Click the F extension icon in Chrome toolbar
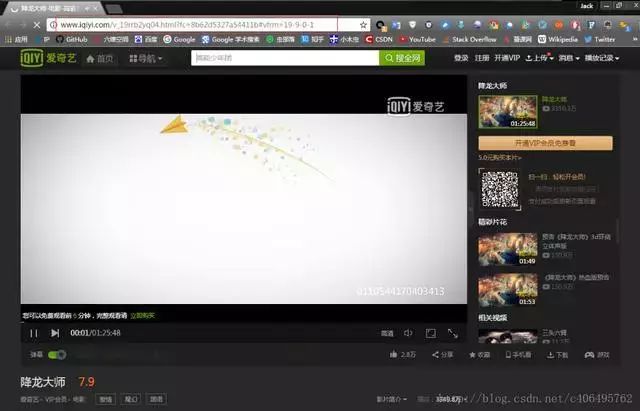Screen dimensions: 640x411 [591, 25]
